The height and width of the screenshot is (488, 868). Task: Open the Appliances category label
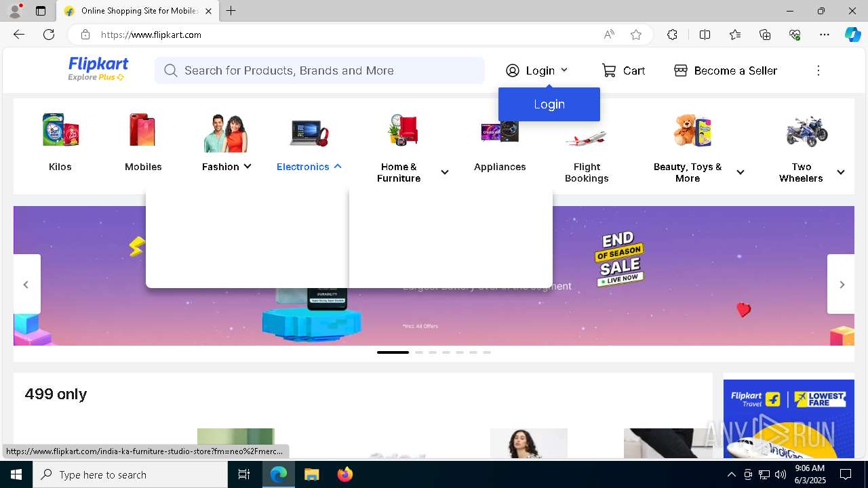(500, 167)
